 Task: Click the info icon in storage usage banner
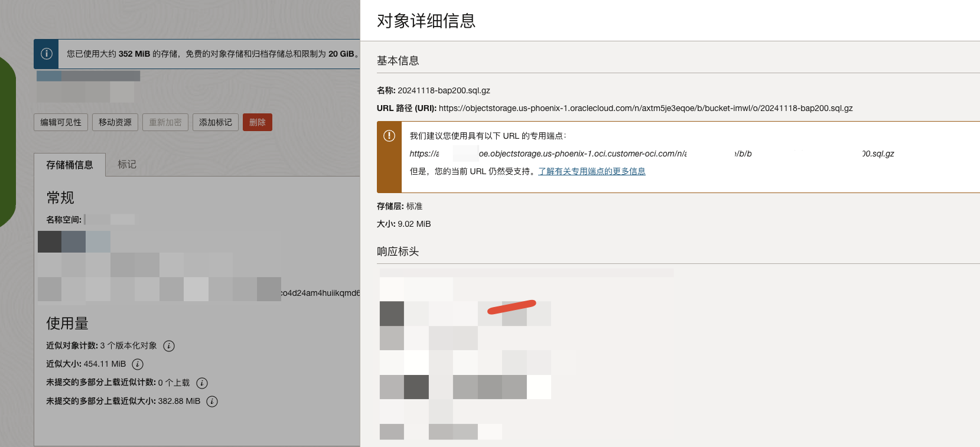tap(47, 54)
